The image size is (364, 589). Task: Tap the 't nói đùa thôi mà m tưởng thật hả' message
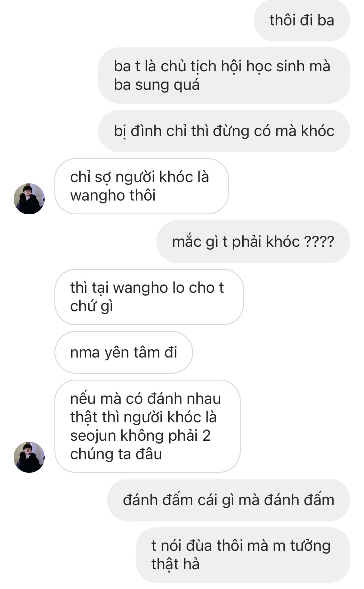click(243, 555)
